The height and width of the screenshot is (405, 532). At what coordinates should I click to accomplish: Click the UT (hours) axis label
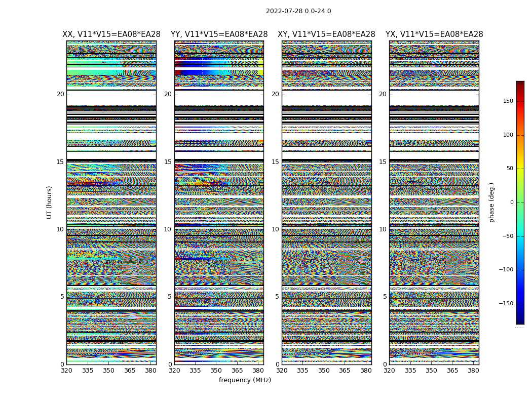tap(49, 202)
